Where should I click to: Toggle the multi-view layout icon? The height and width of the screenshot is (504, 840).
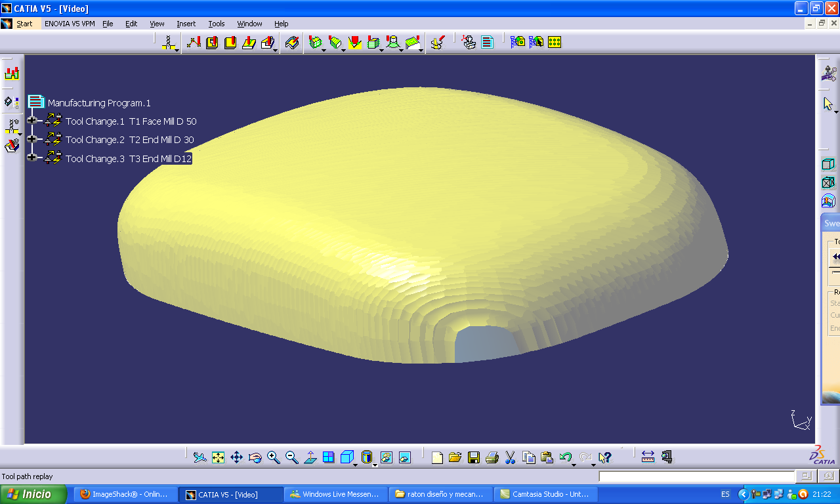329,457
